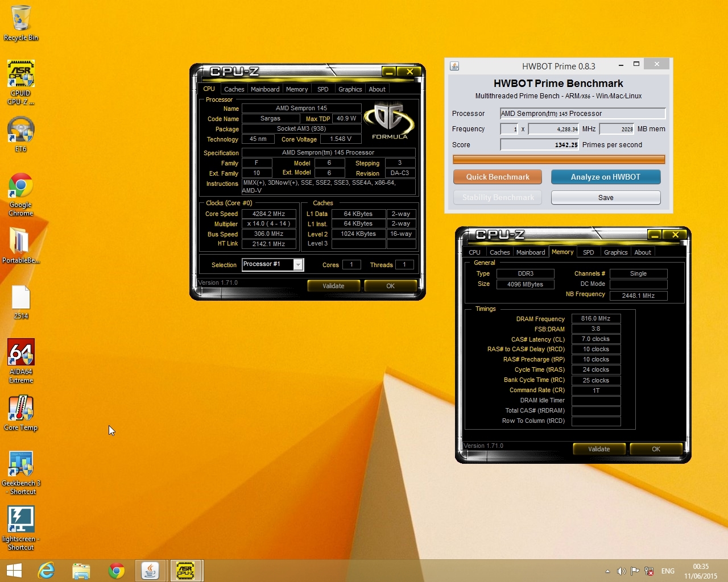
Task: Click Validate in the CPU-Z CPU window
Action: click(x=333, y=286)
